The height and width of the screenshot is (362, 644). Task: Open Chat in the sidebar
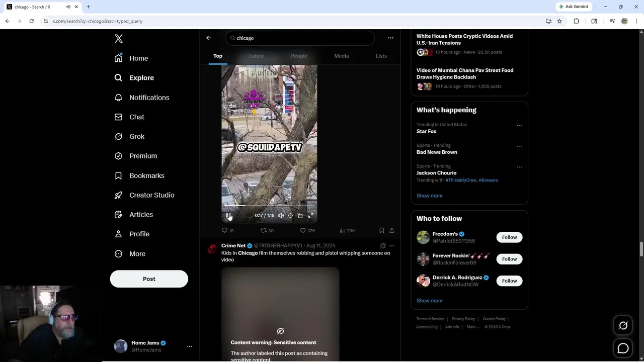click(x=129, y=117)
